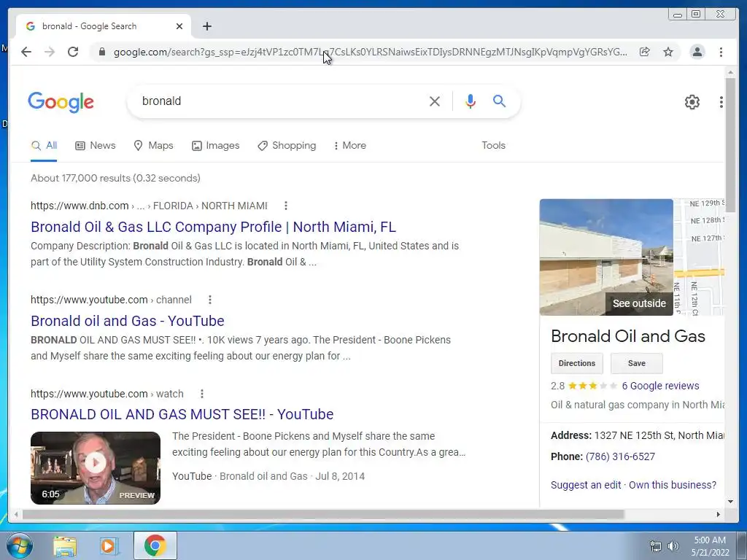Click Own this business?
747x560 pixels.
click(673, 485)
